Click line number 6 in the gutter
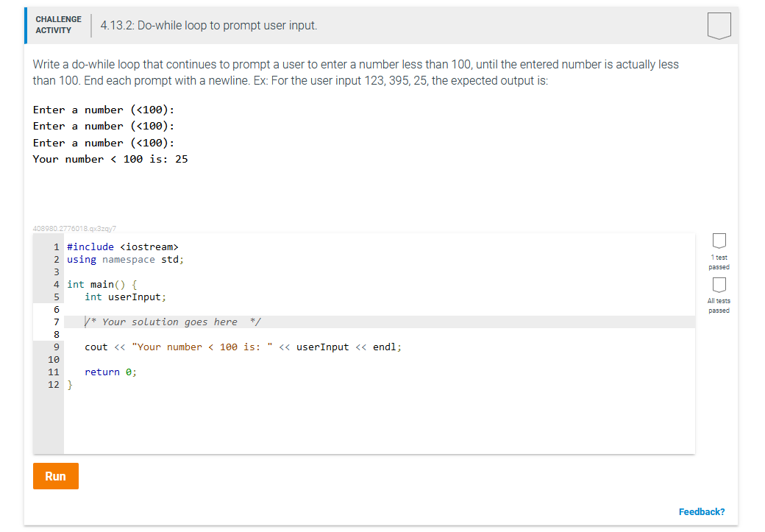 (x=57, y=310)
